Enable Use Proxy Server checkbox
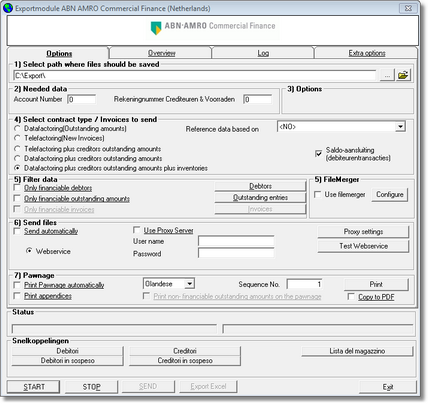 coord(136,230)
